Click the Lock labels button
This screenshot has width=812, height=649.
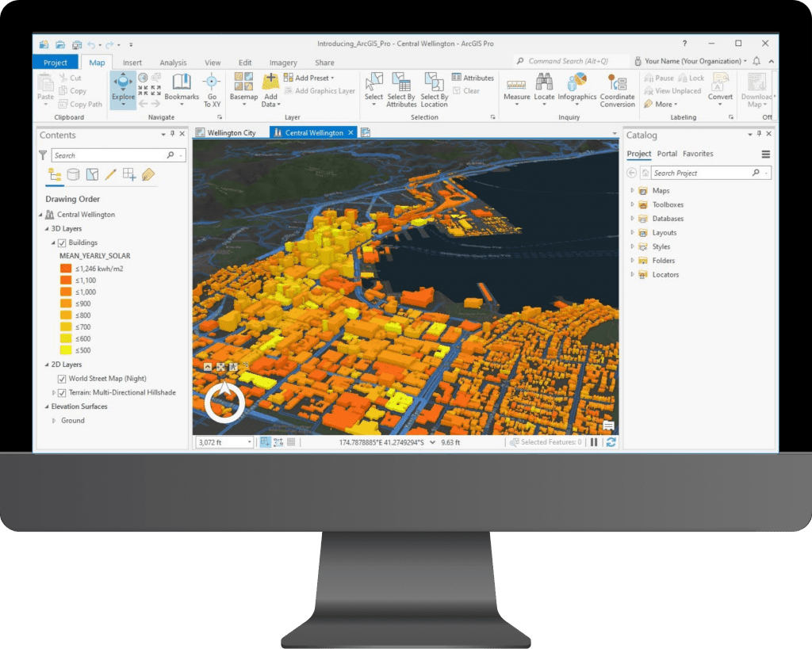[x=691, y=78]
